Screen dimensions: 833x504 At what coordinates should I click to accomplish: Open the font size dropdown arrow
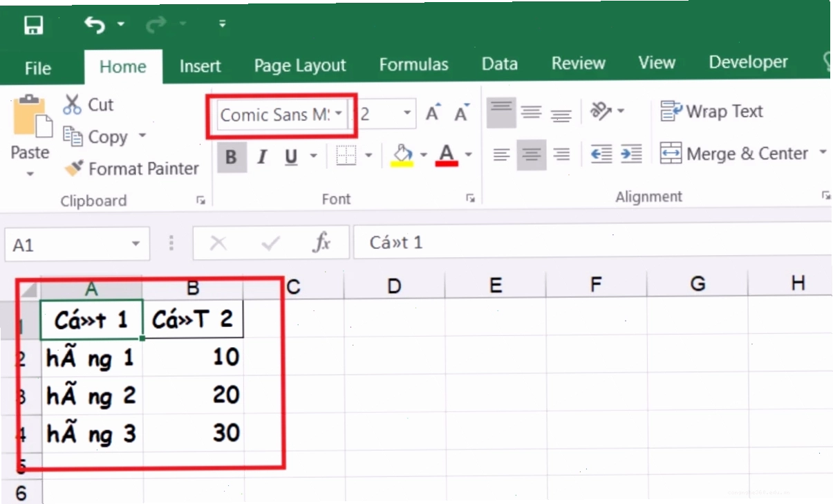(x=407, y=113)
